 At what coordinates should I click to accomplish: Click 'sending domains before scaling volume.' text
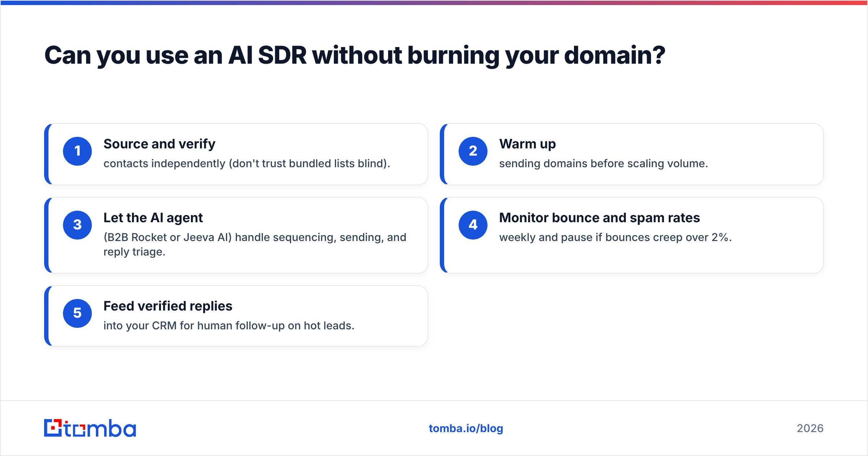603,164
